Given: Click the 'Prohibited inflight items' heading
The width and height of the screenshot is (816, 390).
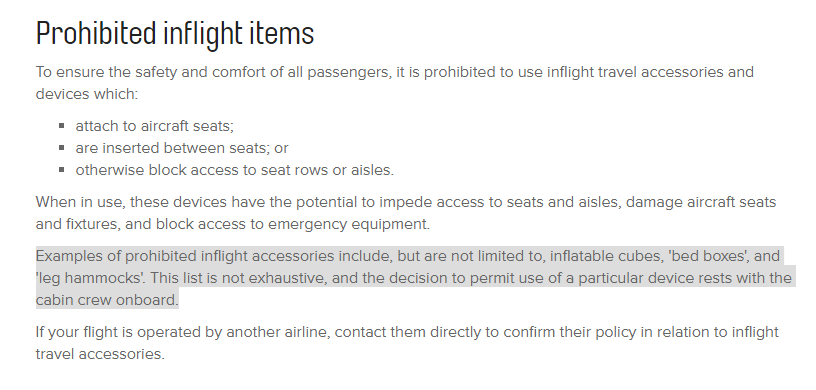Looking at the screenshot, I should (x=175, y=34).
